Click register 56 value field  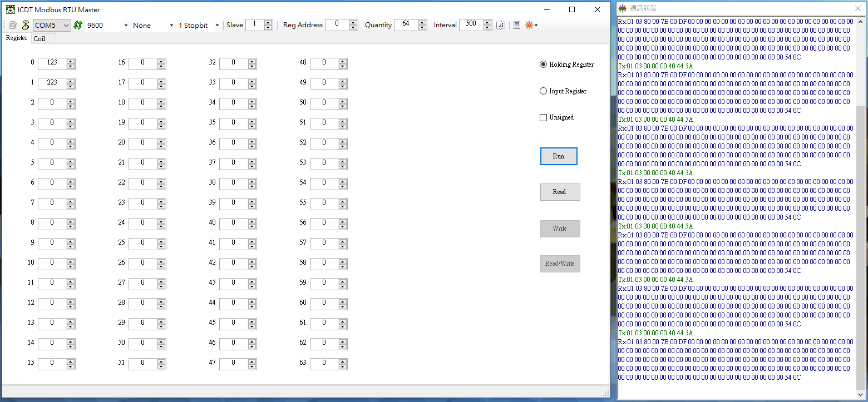pos(324,223)
